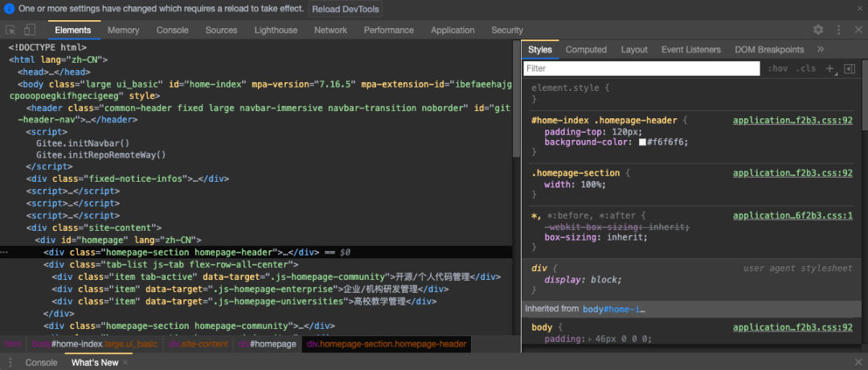Open the Layout sidebar tab
Screen dimensions: 868x370
point(634,49)
